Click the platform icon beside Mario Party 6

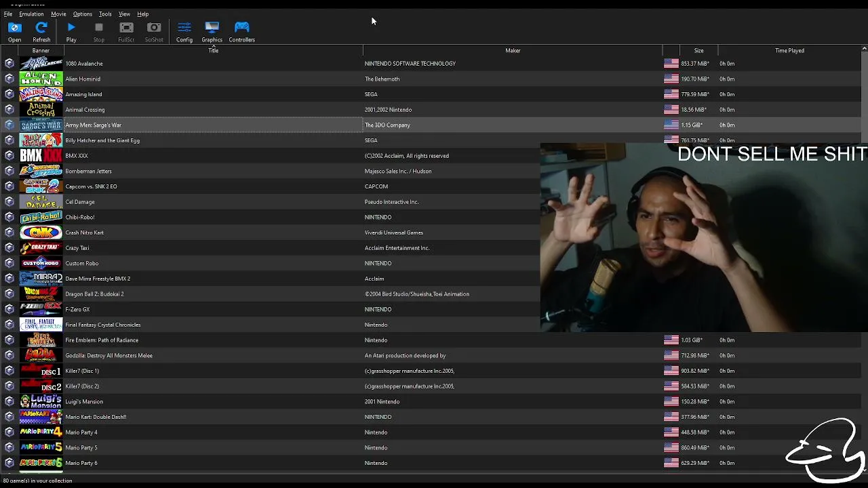pyautogui.click(x=9, y=464)
